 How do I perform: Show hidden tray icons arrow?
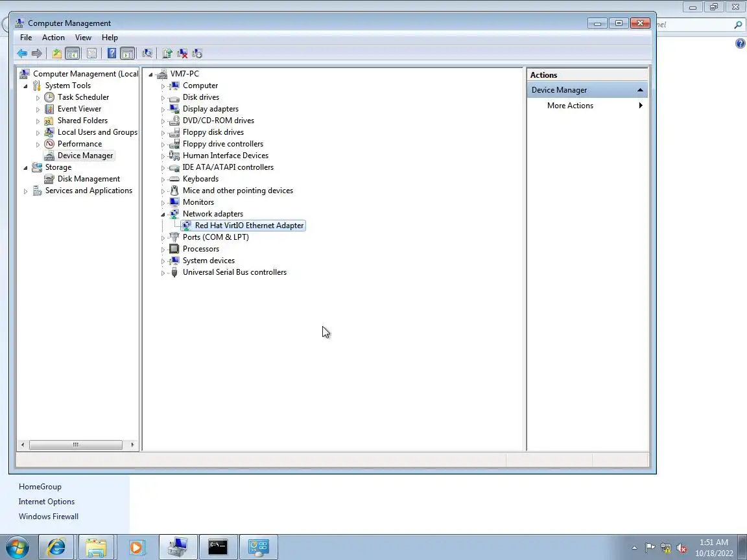click(634, 548)
